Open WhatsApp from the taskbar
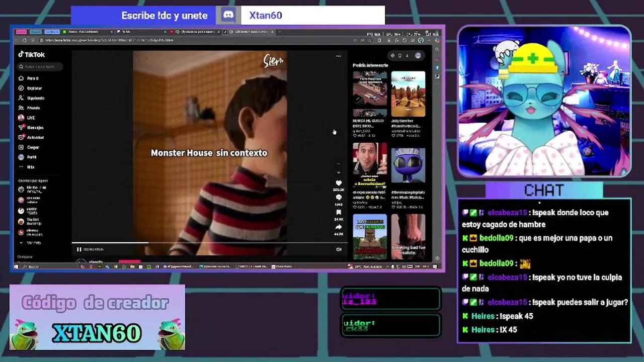This screenshot has height=362, width=644. (x=124, y=266)
